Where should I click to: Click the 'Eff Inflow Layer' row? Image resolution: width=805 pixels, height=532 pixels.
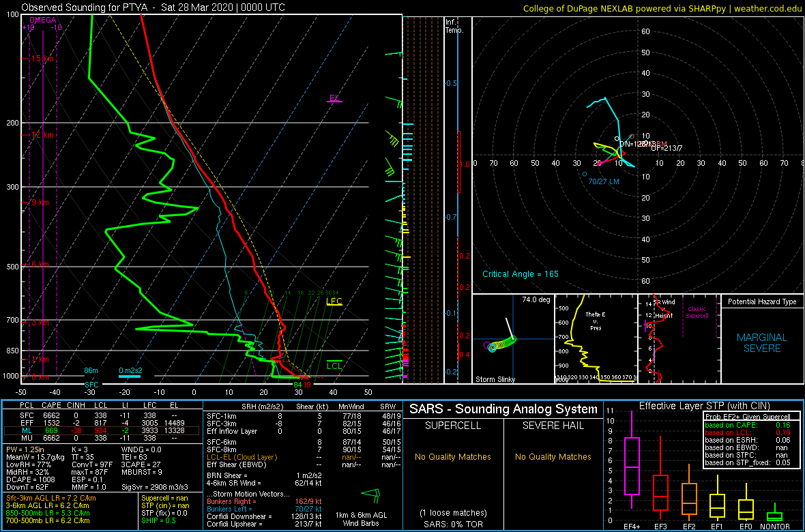point(303,431)
